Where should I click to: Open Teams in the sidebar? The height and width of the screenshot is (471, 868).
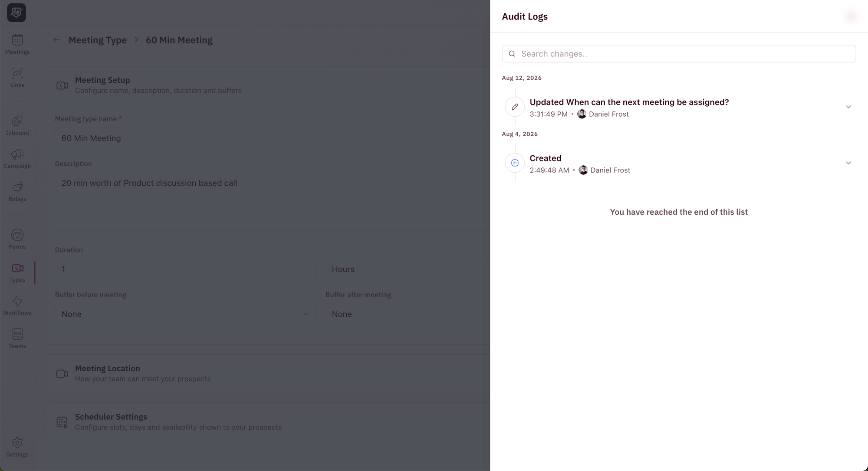pyautogui.click(x=17, y=339)
